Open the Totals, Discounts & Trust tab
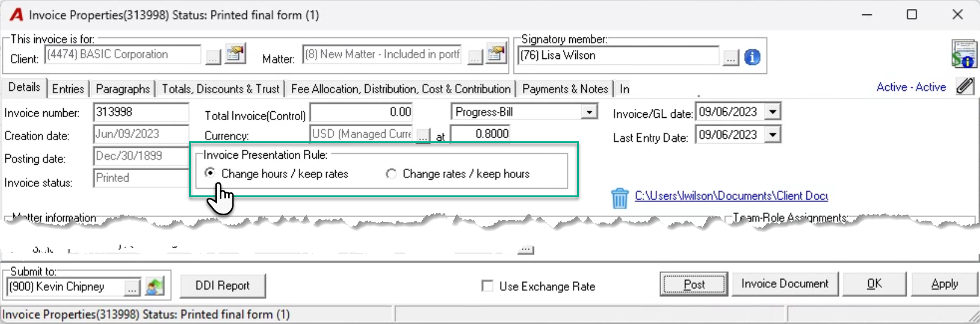The image size is (980, 324). point(220,89)
